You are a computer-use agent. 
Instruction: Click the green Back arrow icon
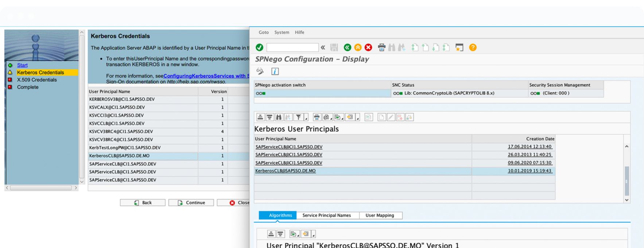(x=347, y=47)
